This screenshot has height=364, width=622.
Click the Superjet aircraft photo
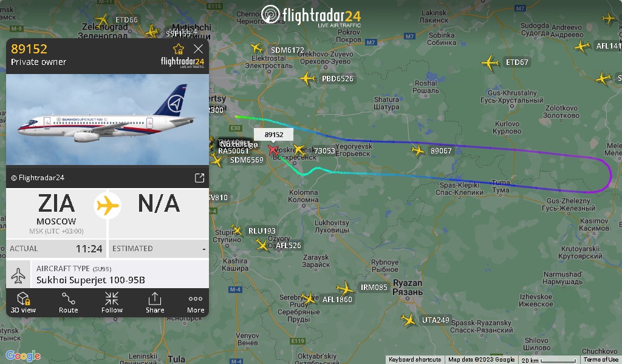[x=108, y=120]
